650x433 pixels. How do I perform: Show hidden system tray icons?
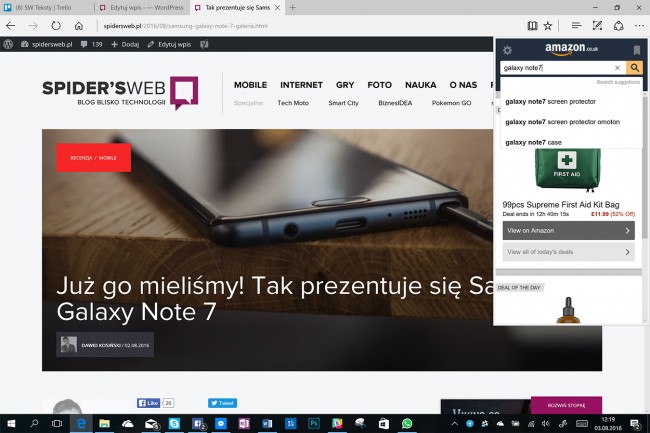455,423
